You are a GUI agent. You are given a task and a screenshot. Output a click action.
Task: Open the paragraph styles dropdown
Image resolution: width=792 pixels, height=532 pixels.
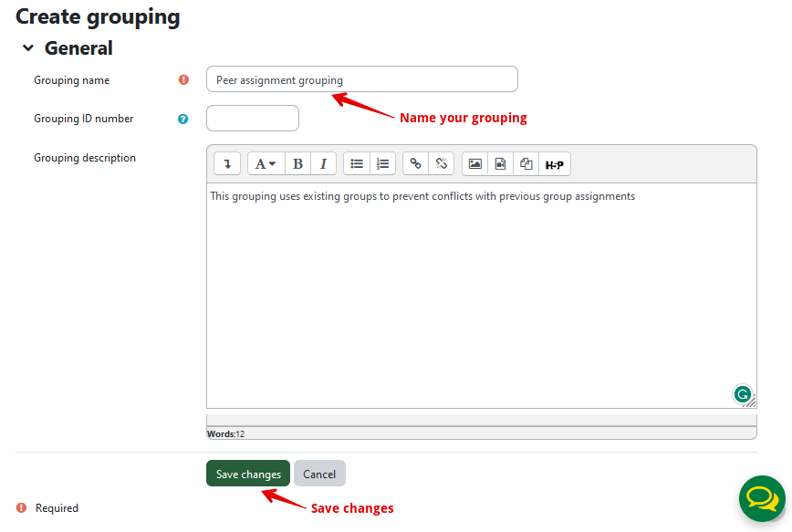click(266, 164)
